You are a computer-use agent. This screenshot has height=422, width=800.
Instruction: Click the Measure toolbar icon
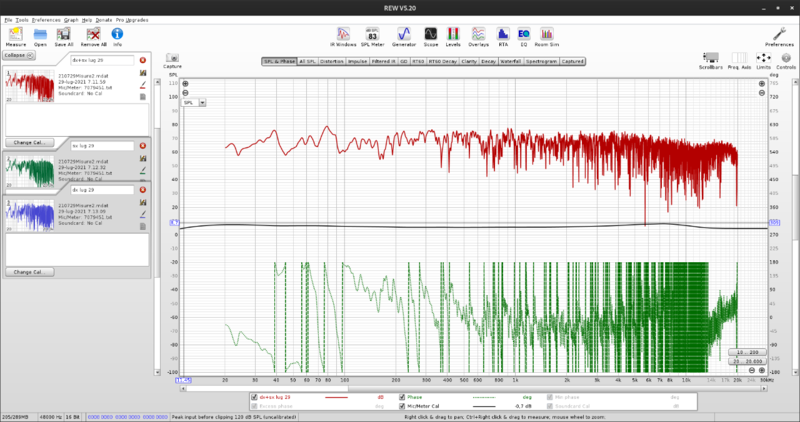point(15,36)
